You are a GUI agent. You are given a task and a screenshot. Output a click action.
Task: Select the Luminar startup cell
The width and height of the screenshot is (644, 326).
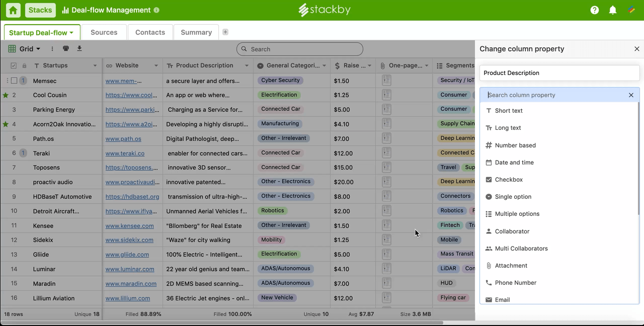[x=65, y=269]
